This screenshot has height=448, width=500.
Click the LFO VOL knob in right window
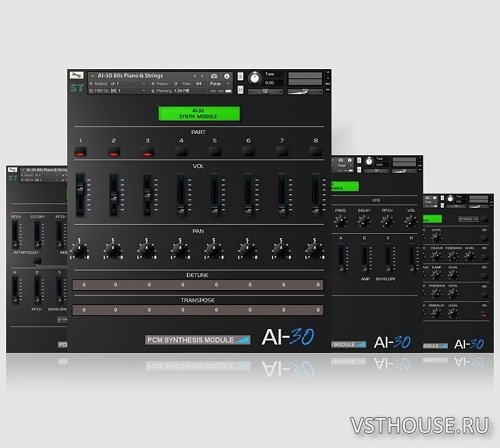tap(410, 221)
